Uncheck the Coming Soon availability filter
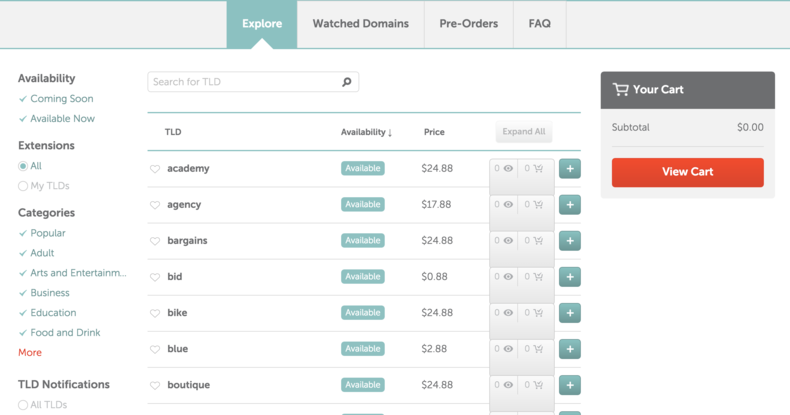Screen dimensions: 790x415 (56, 99)
